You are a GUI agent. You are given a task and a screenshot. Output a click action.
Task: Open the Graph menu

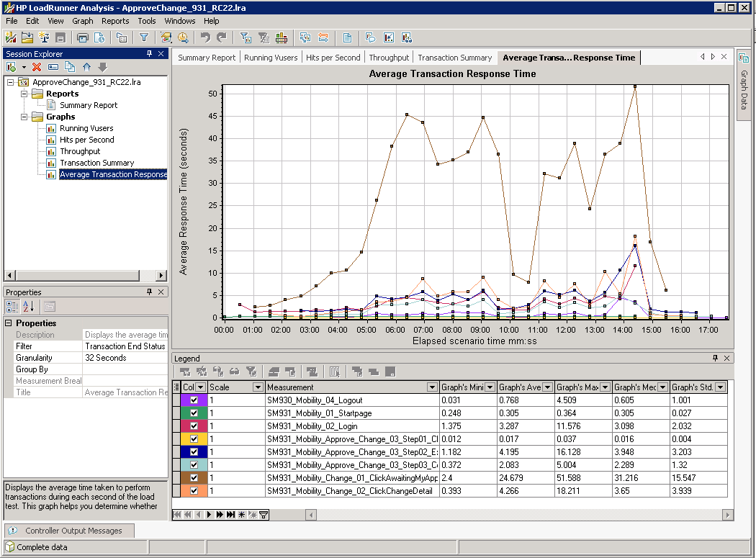tap(83, 21)
